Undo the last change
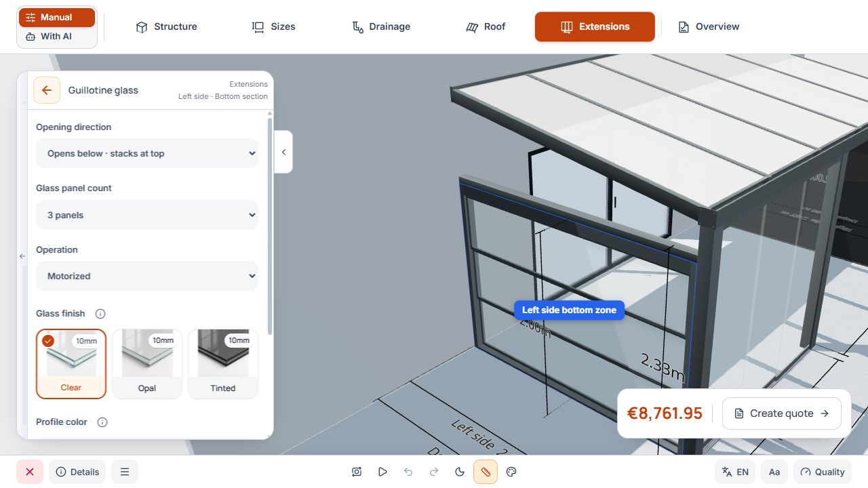The width and height of the screenshot is (868, 488). tap(408, 472)
